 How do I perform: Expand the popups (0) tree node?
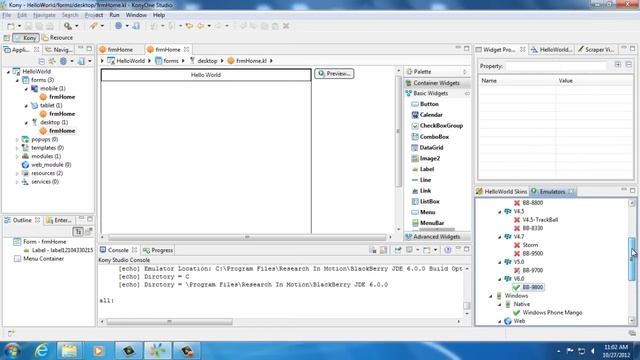17,140
